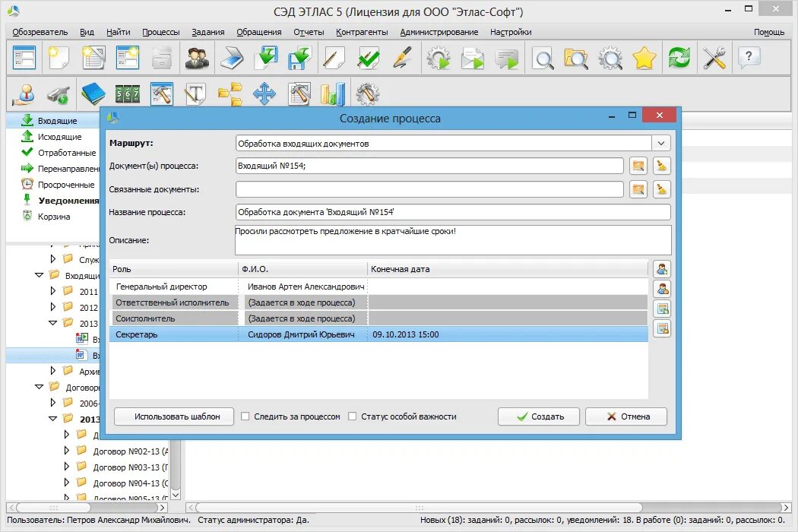798x532 pixels.
Task: Open the Помощь menu
Action: pyautogui.click(x=768, y=32)
